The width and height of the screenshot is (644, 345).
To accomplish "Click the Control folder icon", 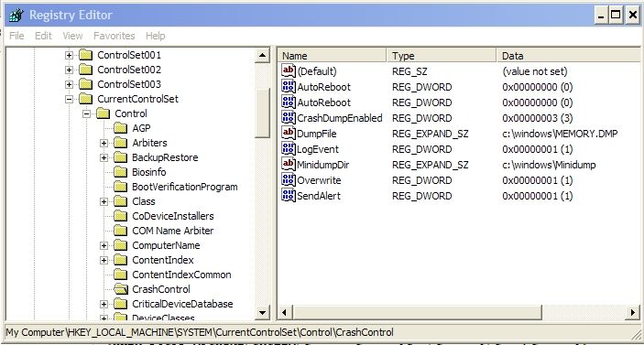I will [x=103, y=113].
